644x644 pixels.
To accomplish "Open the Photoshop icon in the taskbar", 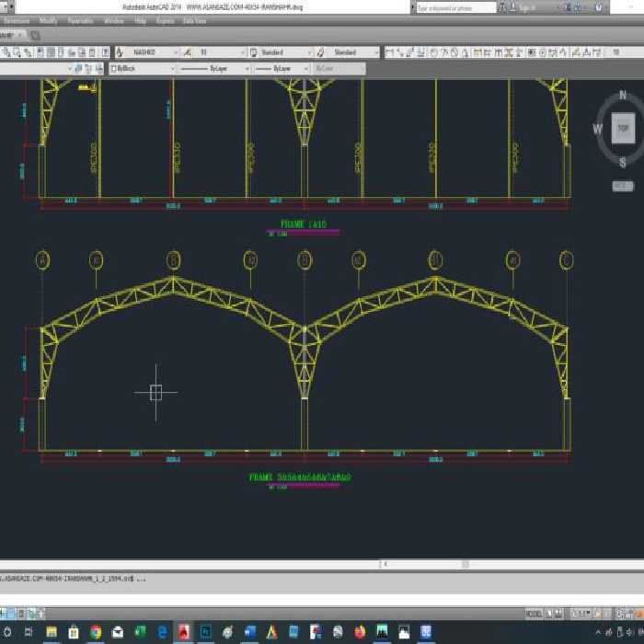I will point(206,631).
